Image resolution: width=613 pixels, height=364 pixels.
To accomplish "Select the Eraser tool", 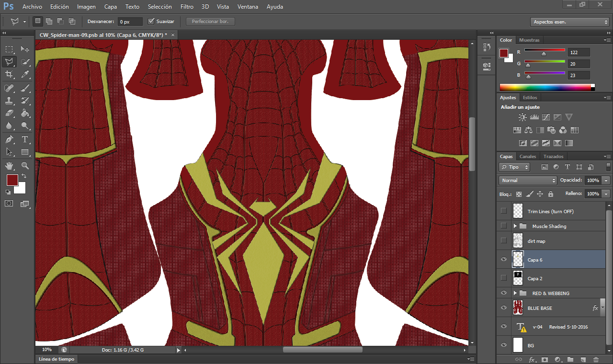I will click(9, 113).
